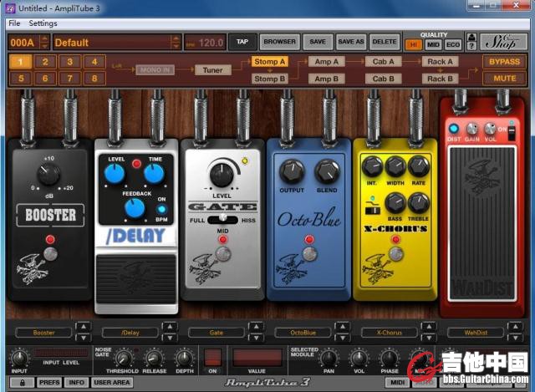This screenshot has width=535, height=392.
Task: Open the OctoBlue slot selector
Action: coord(303,333)
